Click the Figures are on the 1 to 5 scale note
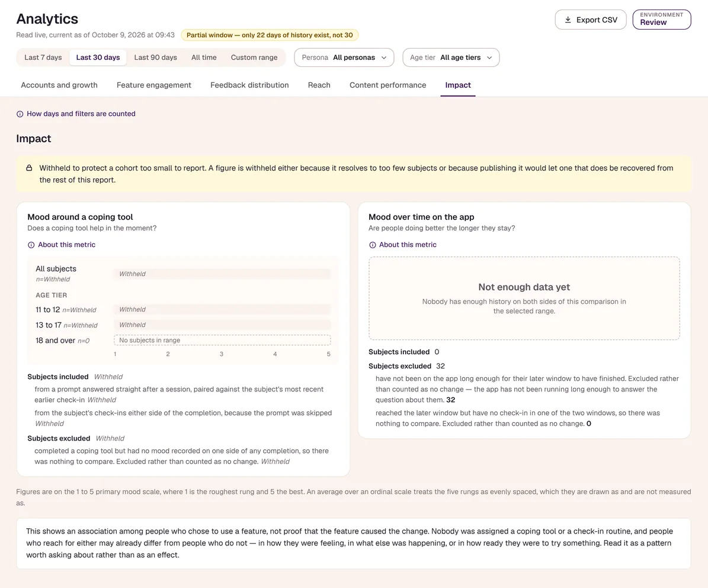Viewport: 708px width, 588px height. pos(354,497)
